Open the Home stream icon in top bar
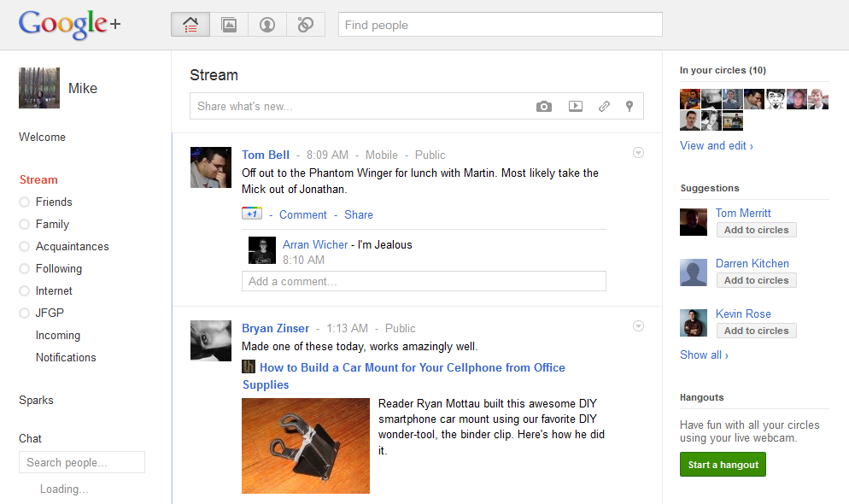The image size is (849, 504). [190, 25]
